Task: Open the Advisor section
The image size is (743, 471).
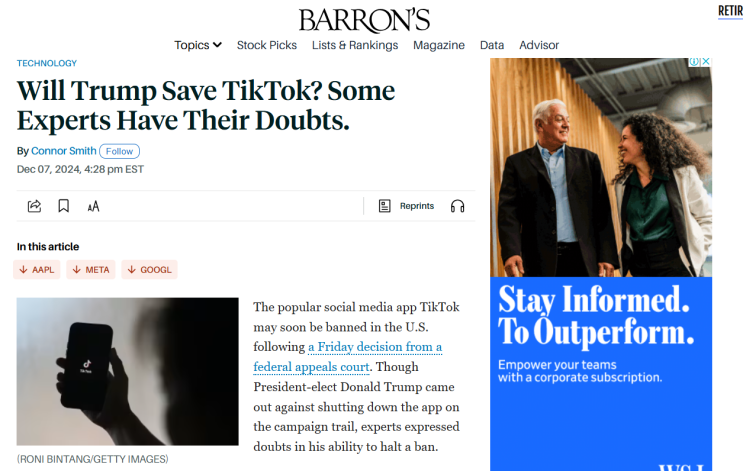Action: pos(539,45)
